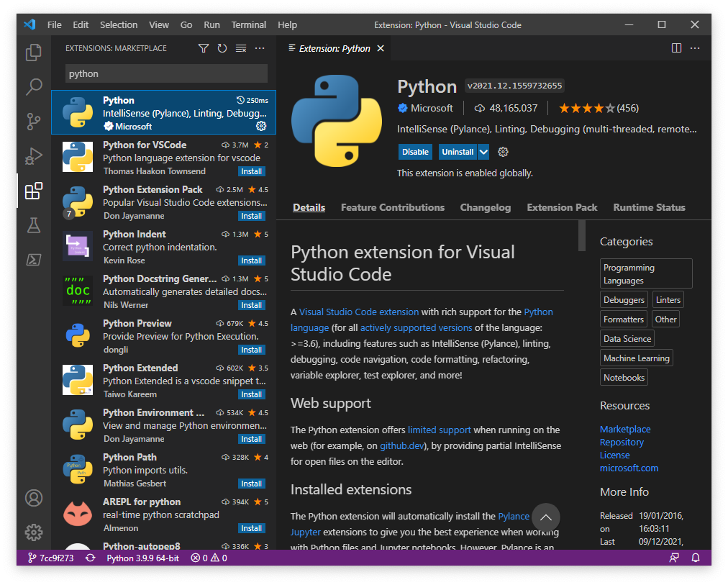Select the Debuggers category tag
728x585 pixels.
click(624, 300)
